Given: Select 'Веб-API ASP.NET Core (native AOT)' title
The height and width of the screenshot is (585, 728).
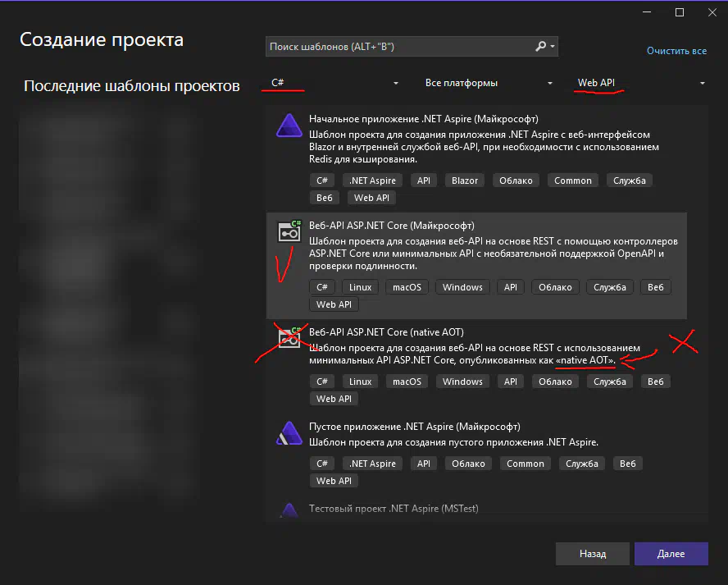Looking at the screenshot, I should point(386,332).
